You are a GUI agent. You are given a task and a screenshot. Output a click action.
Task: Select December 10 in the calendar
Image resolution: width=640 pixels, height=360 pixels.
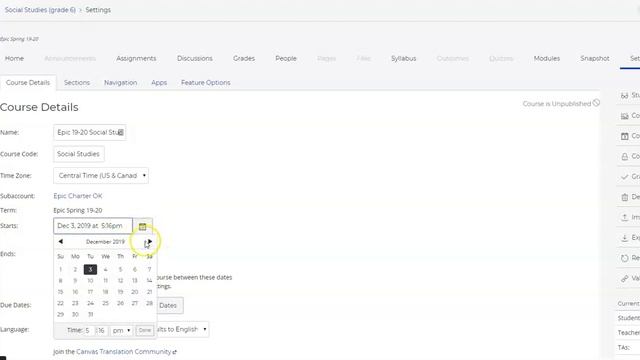point(90,281)
